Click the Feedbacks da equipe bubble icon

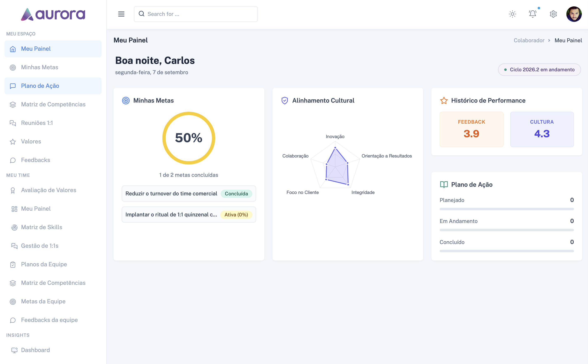[x=13, y=320]
